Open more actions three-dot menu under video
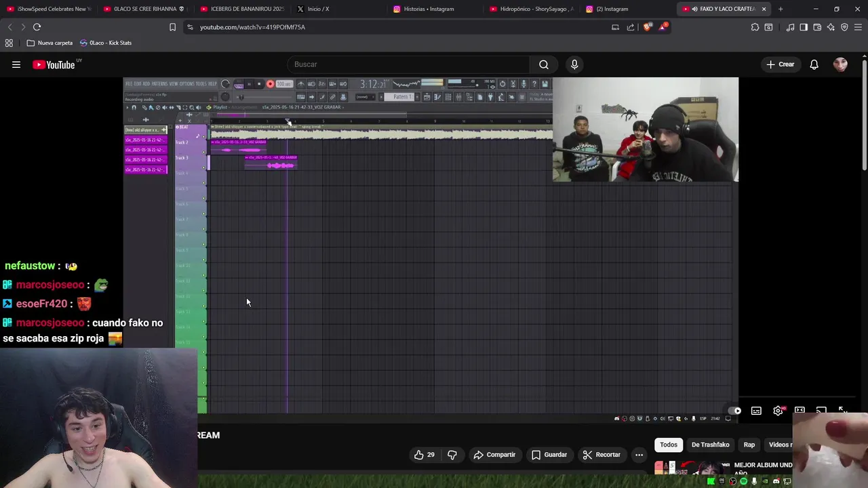Screen dimensions: 868x488 639,455
